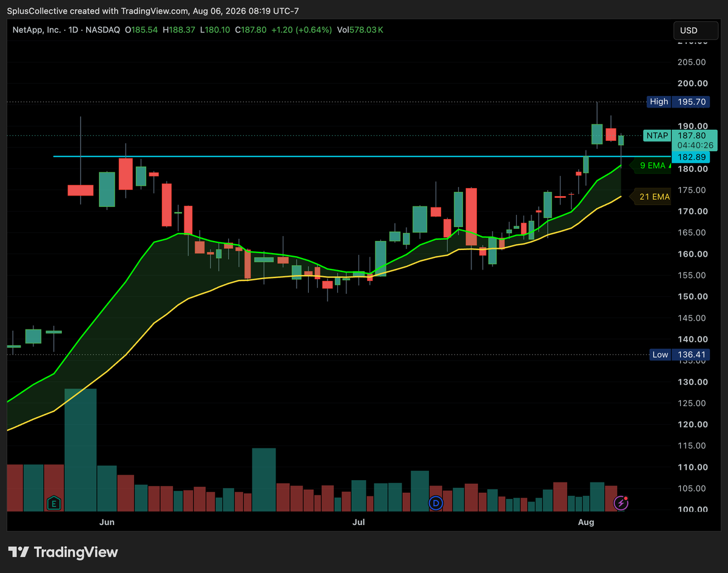Click the close value C187.80
Screen dimensions: 728x573
click(252, 29)
